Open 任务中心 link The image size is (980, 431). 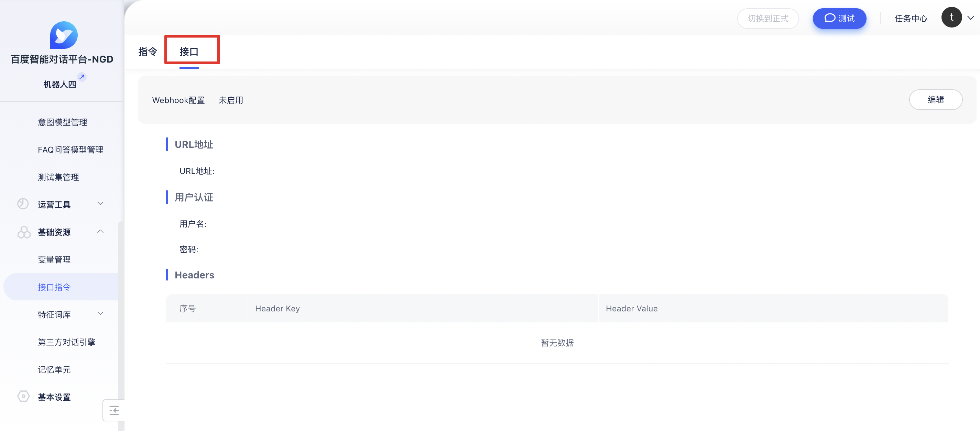(911, 18)
